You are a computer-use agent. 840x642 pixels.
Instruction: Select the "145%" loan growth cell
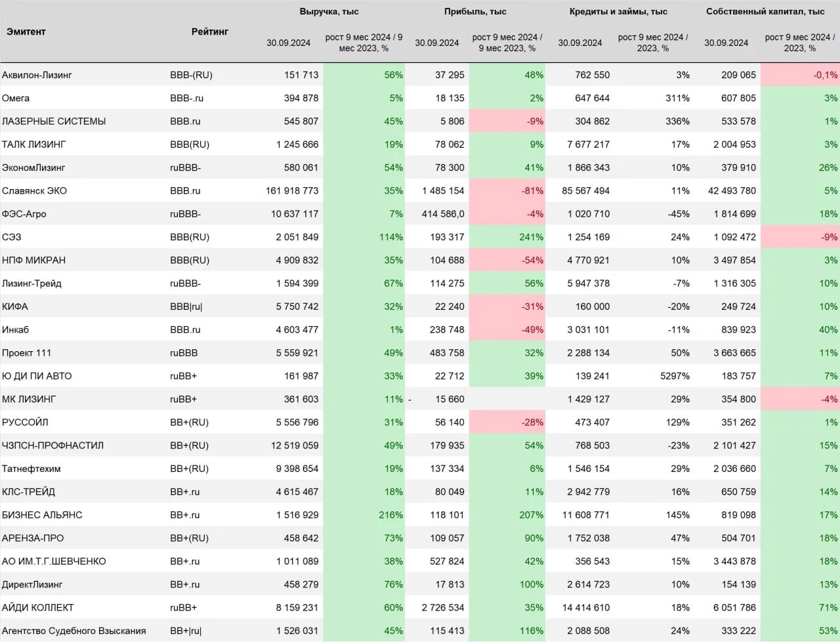click(677, 515)
